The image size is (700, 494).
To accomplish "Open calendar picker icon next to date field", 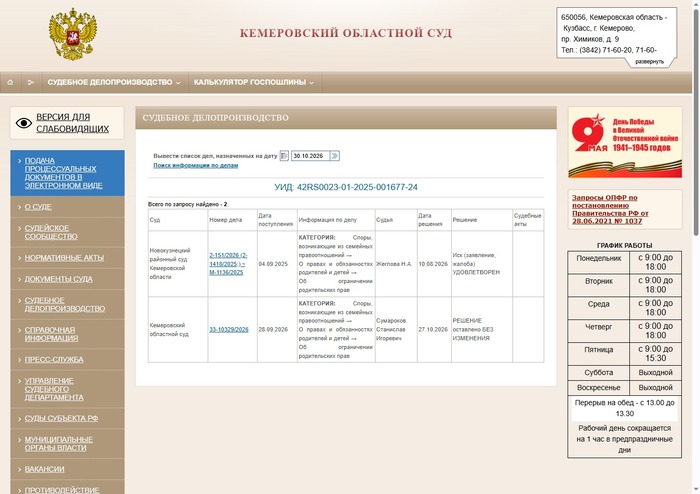I will [284, 156].
